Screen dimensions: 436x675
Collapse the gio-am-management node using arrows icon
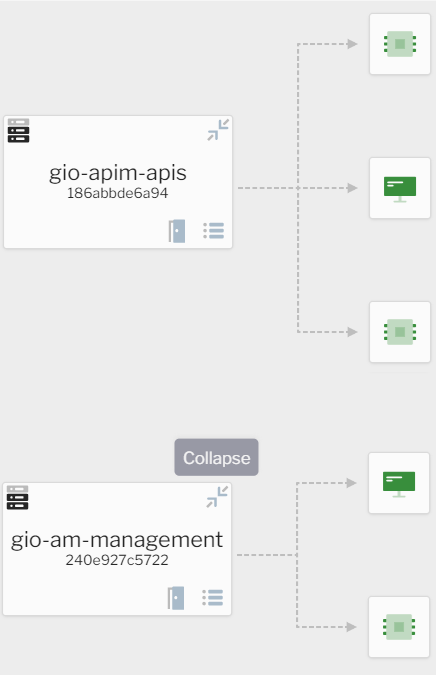pyautogui.click(x=217, y=497)
